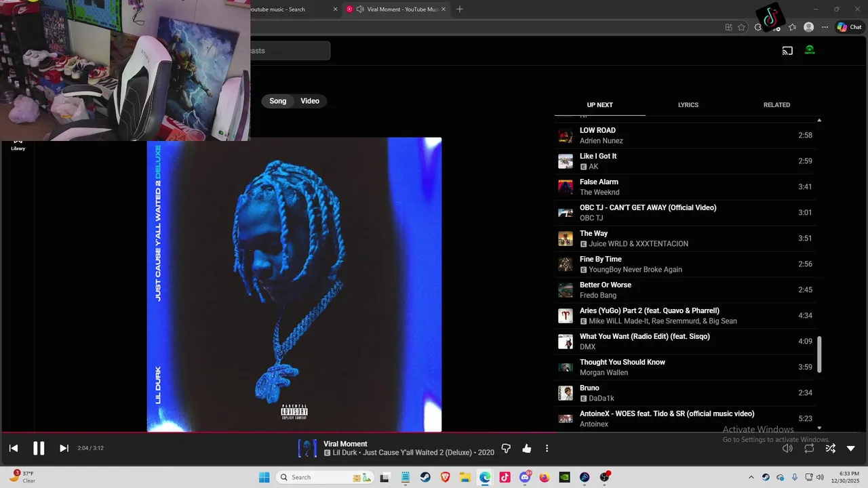This screenshot has height=488, width=868.
Task: Switch to Video mode
Action: coord(310,101)
